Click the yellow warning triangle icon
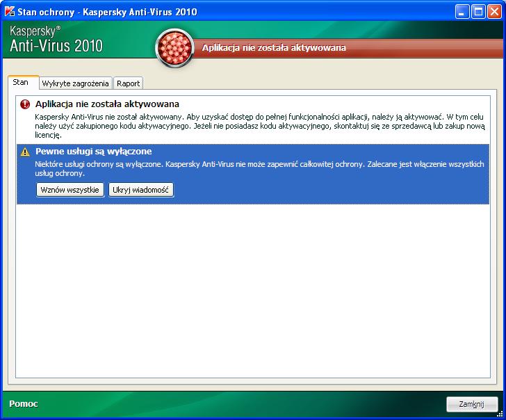This screenshot has width=506, height=420. (x=25, y=152)
